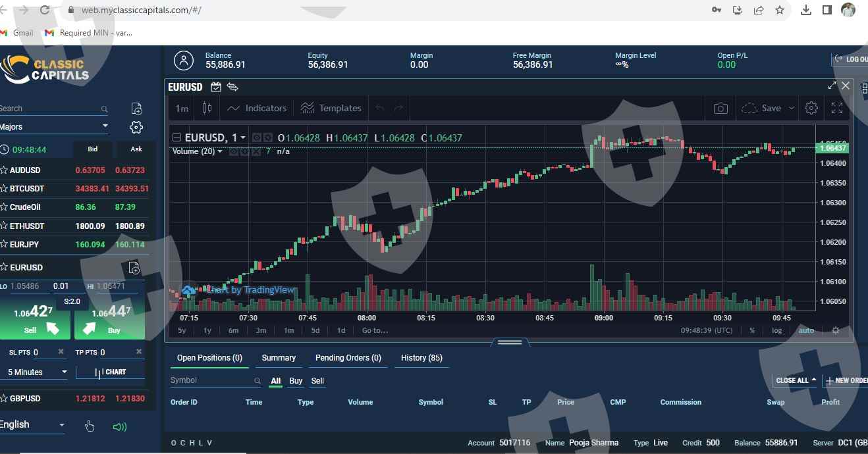
Task: Toggle auto scale at the chart bottom
Action: coord(806,330)
